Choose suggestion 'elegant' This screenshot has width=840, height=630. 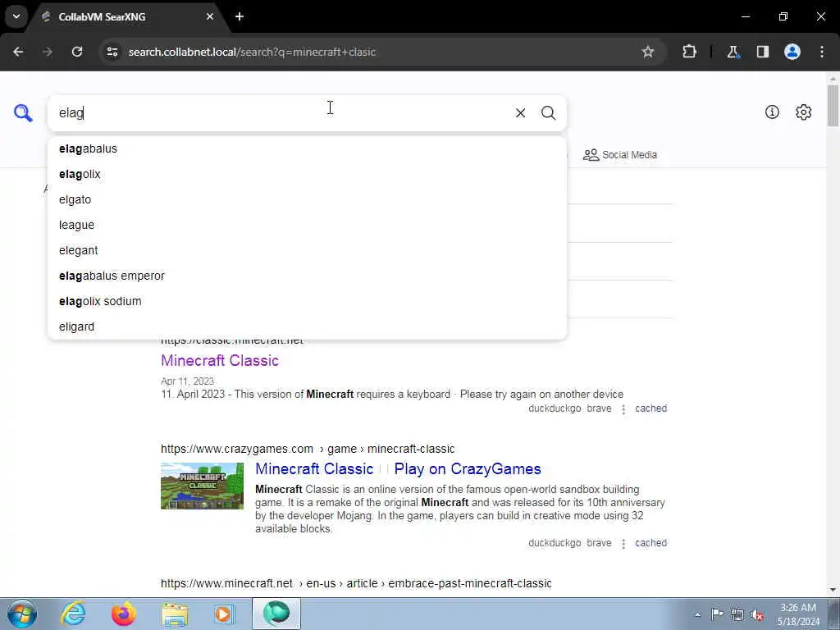tap(307, 250)
